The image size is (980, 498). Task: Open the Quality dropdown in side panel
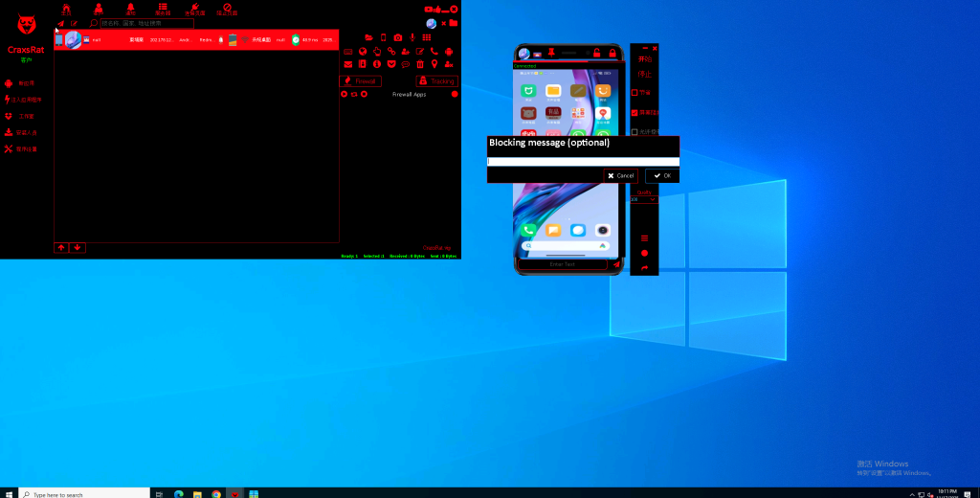[x=644, y=199]
